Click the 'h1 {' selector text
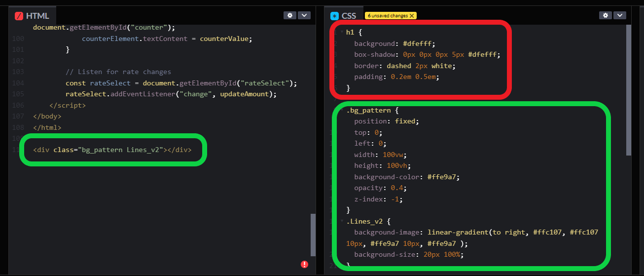Image resolution: width=644 pixels, height=276 pixels. [x=354, y=32]
